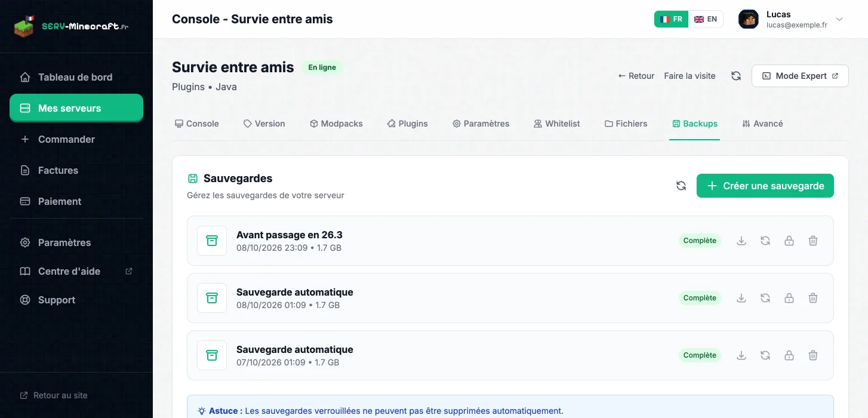
Task: Lock the 07/10/2026 01:09 automatic backup
Action: [x=789, y=355]
